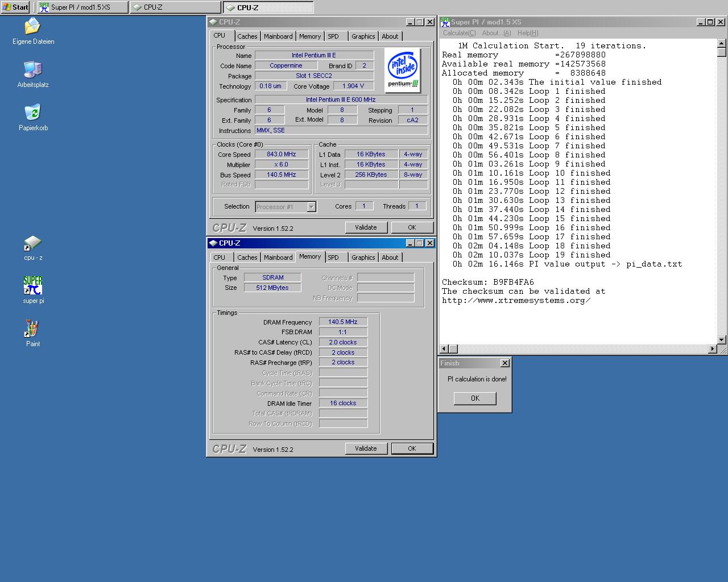728x582 pixels.
Task: Click the Super PI vertical scrollbar down arrow
Action: point(722,339)
